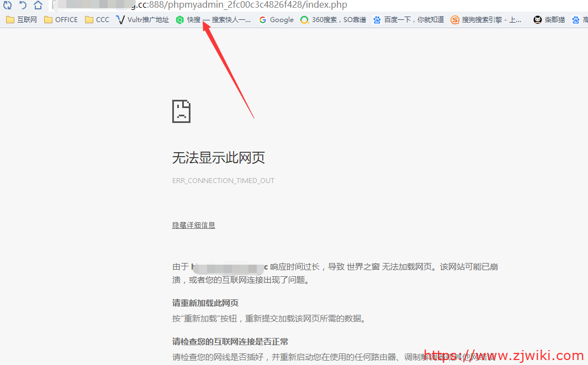Open the Google bookmark
Image resolution: width=588 pixels, height=365 pixels.
point(276,20)
